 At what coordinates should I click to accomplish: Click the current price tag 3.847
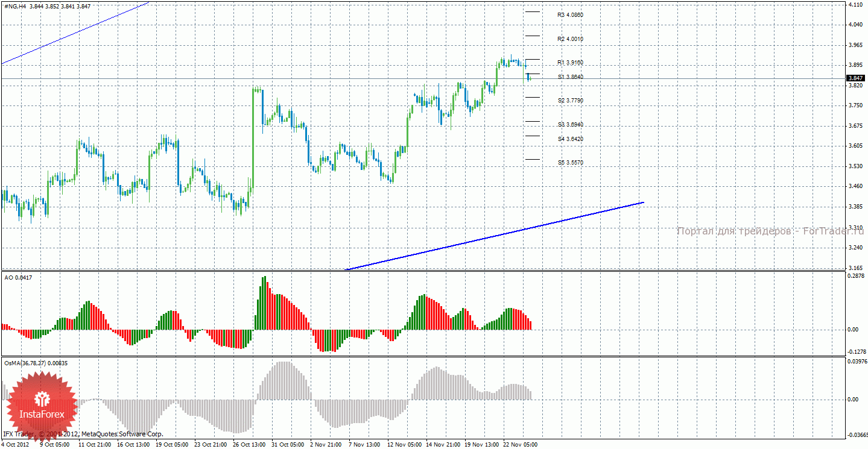click(856, 78)
